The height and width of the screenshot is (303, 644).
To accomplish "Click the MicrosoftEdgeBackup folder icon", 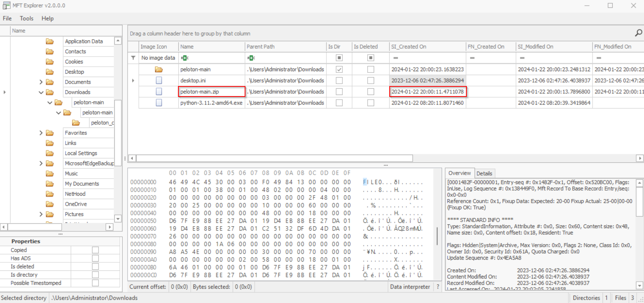I will tap(50, 164).
